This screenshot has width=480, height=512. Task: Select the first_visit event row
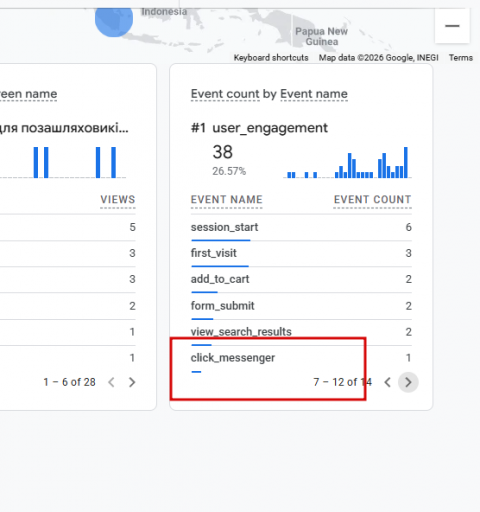(301, 253)
